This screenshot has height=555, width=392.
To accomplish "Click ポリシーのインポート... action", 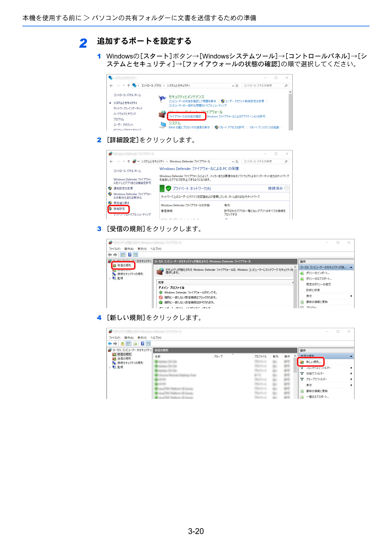I will [x=318, y=273].
